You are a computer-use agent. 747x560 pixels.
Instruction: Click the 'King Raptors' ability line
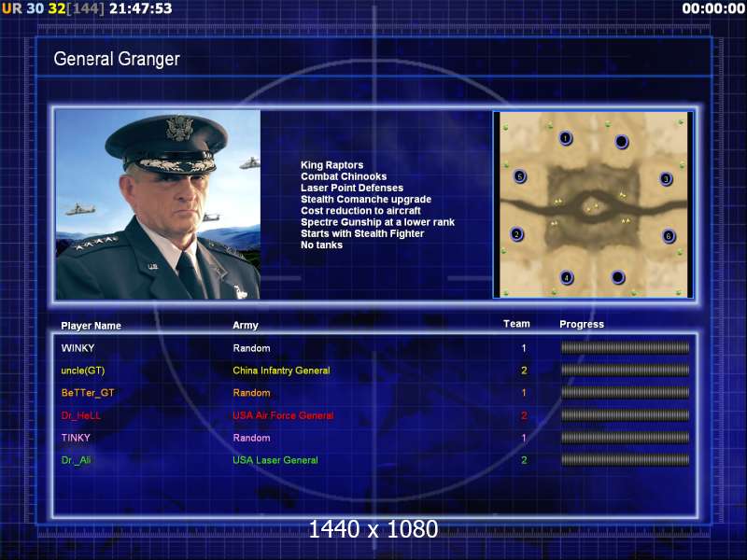click(x=332, y=165)
